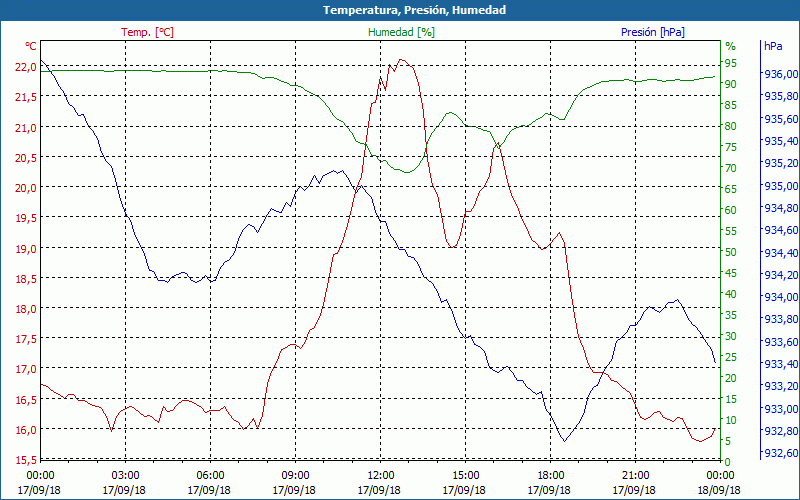Viewport: 800px width, 500px height.
Task: Click the 935,00 pressure axis value
Action: [781, 185]
